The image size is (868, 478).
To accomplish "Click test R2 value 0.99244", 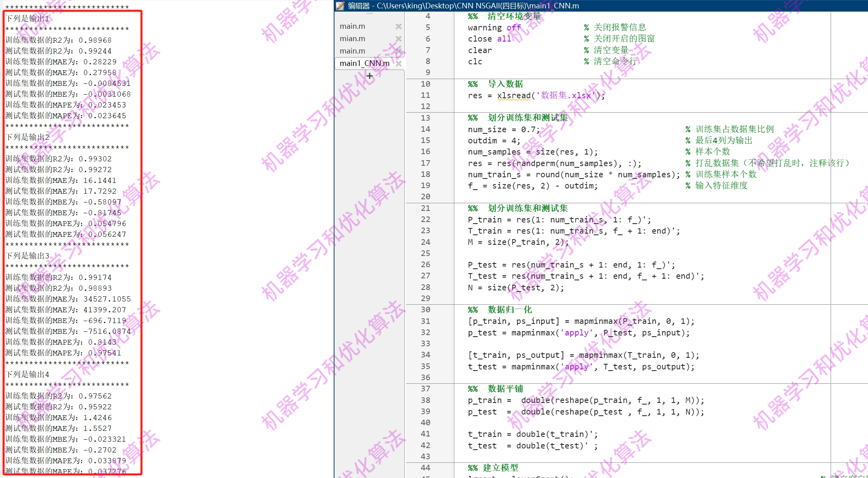I will [x=95, y=51].
